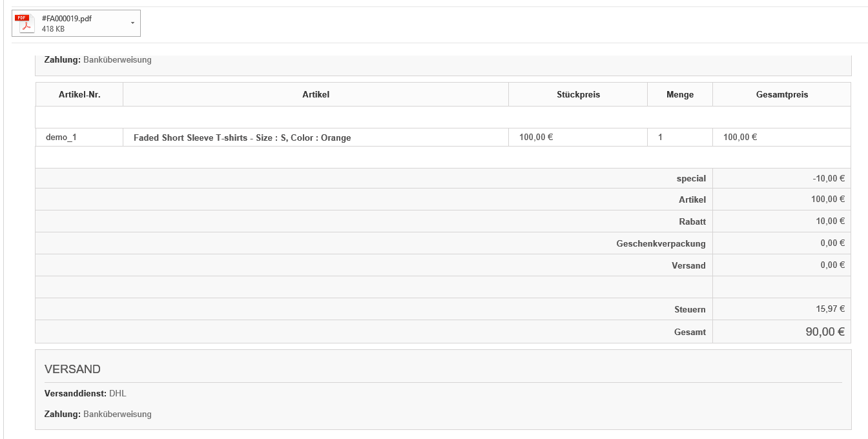Image resolution: width=868 pixels, height=439 pixels.
Task: Click the Stückpreis column header
Action: (x=578, y=94)
